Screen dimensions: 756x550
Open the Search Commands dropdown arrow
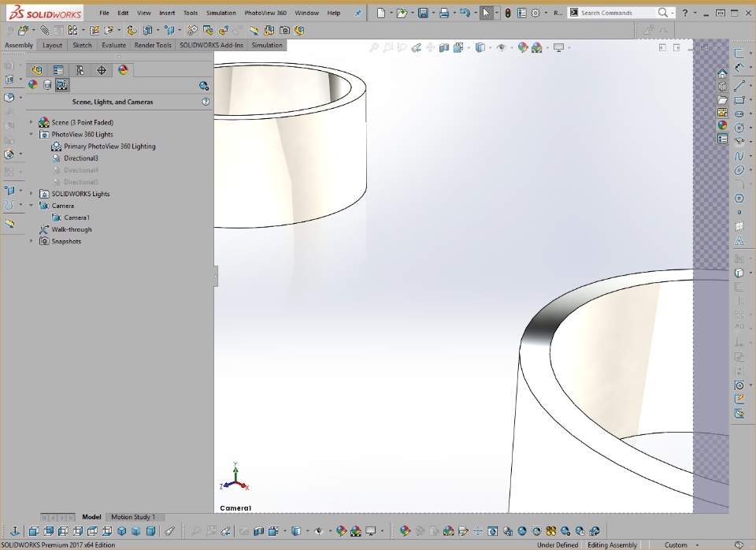tap(673, 13)
